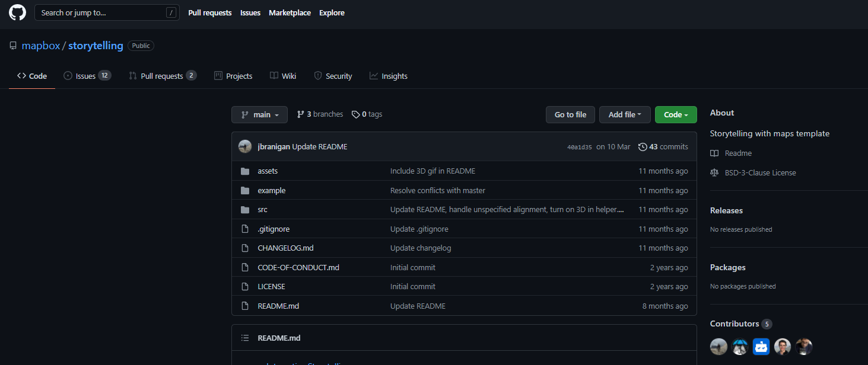Open the src folder icon

point(245,210)
